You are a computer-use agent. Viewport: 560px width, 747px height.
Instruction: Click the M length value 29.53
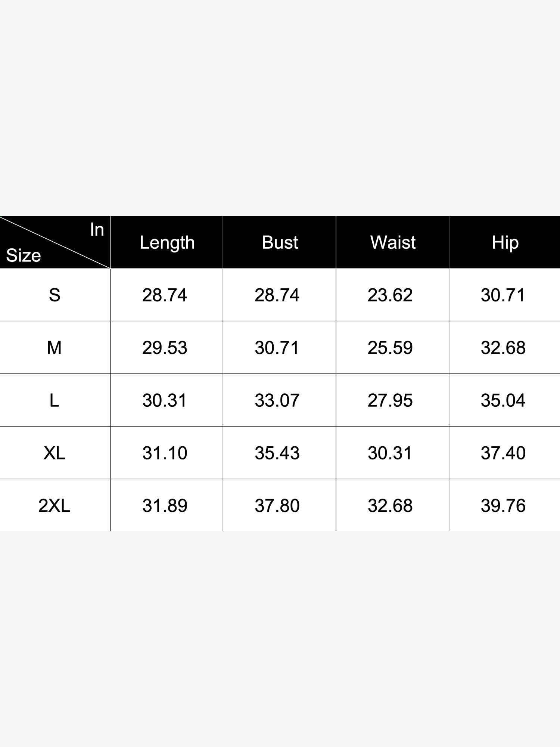click(165, 348)
